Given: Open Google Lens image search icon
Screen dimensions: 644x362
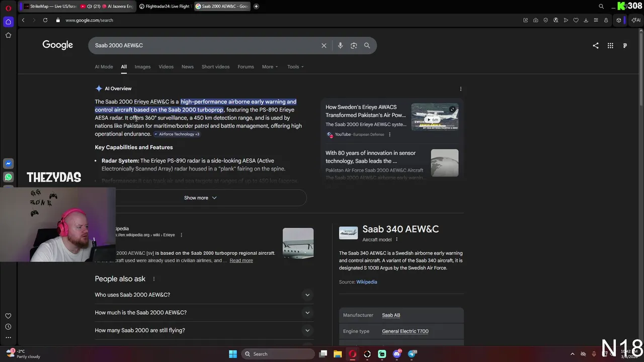Looking at the screenshot, I should [x=354, y=45].
